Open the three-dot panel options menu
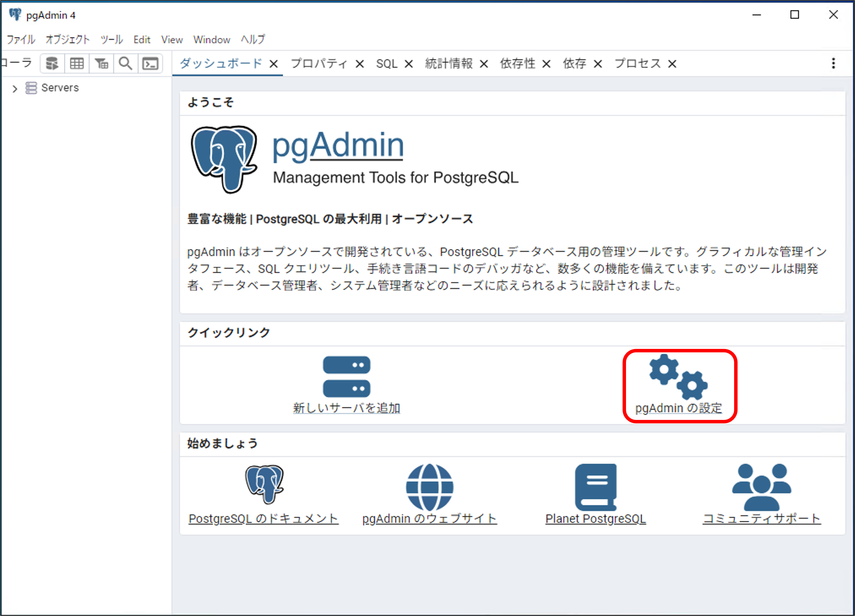Image resolution: width=855 pixels, height=616 pixels. click(833, 63)
